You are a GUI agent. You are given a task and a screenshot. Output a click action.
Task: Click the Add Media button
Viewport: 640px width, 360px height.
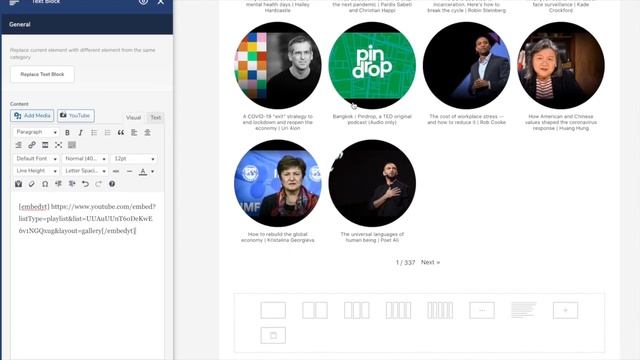(32, 116)
